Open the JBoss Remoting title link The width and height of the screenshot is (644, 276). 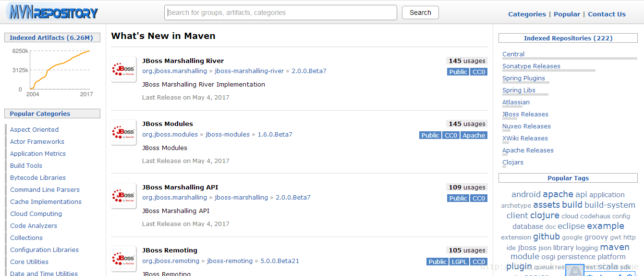[x=170, y=250]
